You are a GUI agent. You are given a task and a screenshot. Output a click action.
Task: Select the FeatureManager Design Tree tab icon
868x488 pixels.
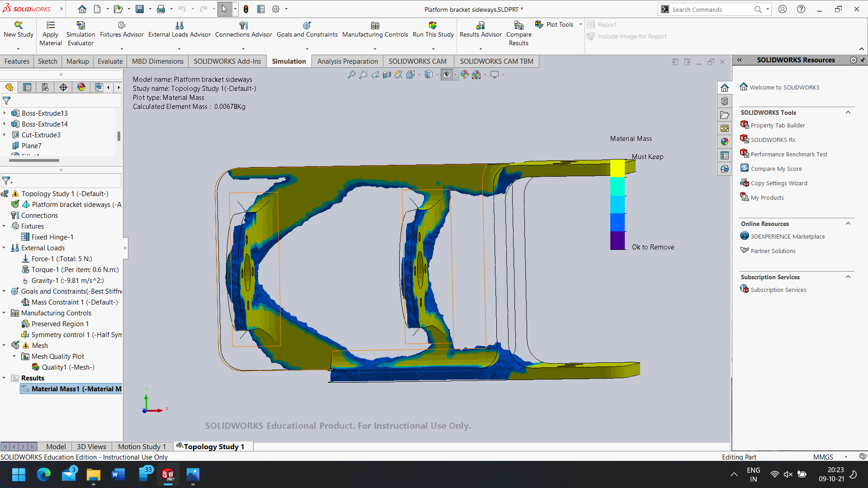pyautogui.click(x=9, y=87)
